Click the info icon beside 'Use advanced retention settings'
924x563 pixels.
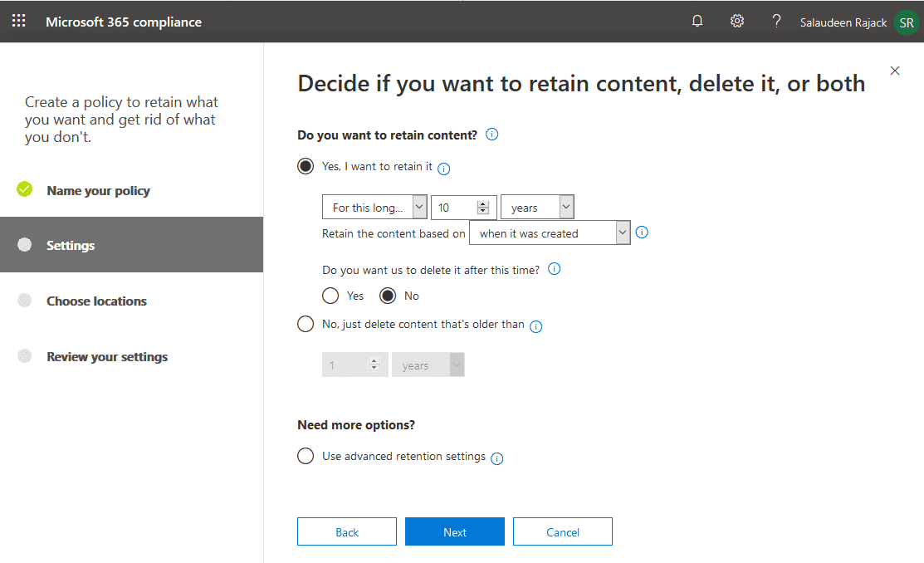pos(496,458)
